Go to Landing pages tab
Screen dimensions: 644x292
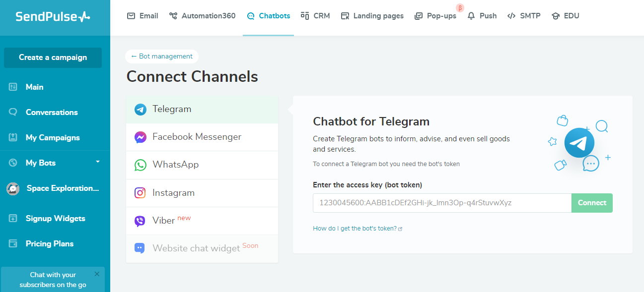[372, 16]
